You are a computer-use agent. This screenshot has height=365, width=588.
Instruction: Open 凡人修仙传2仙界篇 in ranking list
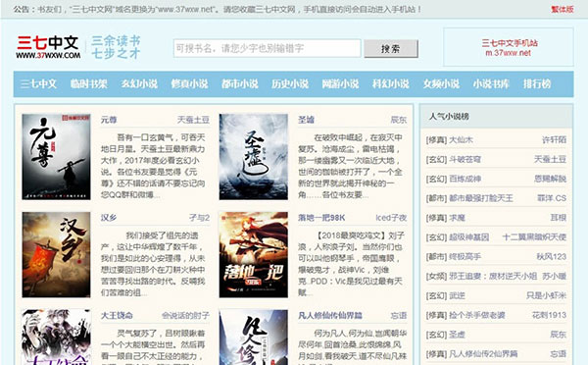coord(483,354)
